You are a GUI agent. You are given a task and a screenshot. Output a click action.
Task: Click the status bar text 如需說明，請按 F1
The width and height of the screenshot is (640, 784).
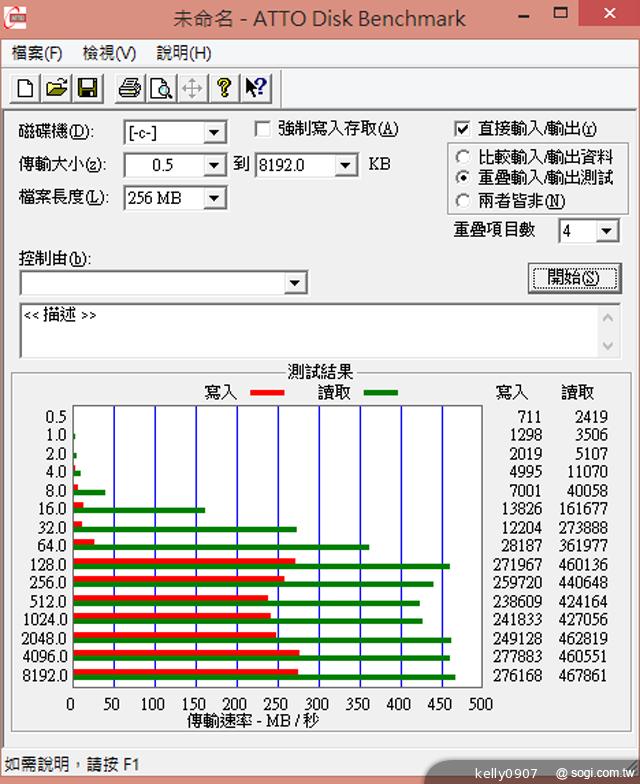point(72,764)
